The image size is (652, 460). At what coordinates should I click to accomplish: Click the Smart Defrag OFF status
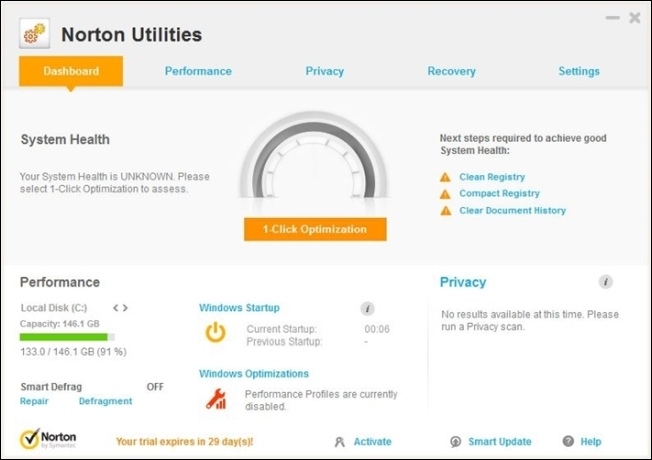coord(155,387)
